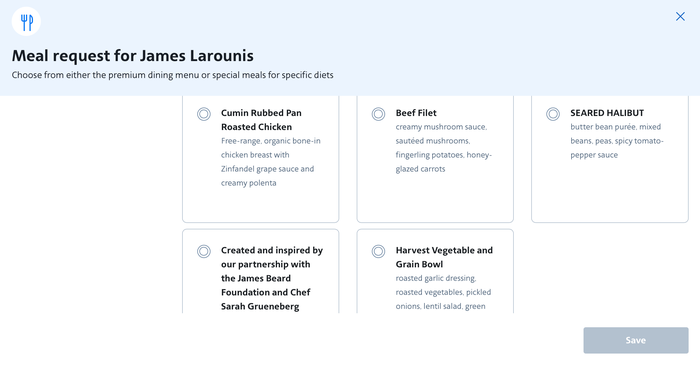Choose the Beef Filet radio option

click(378, 114)
